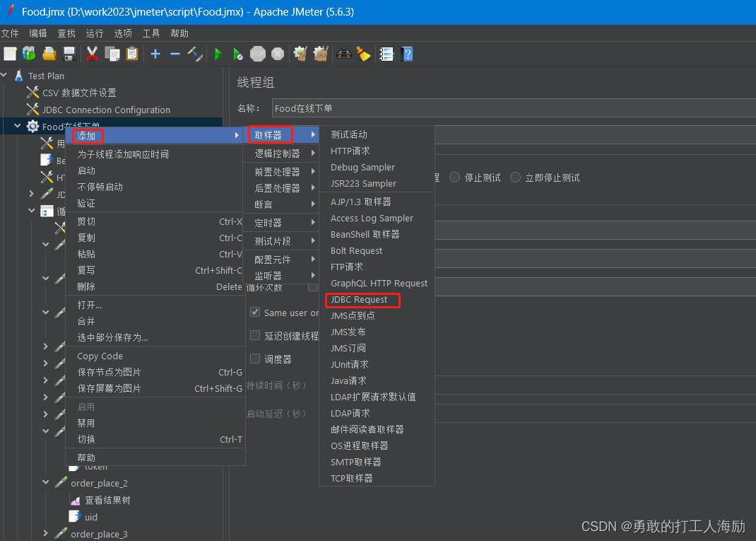Viewport: 756px width, 541px height.
Task: Select JDBC Connection Configuration tree item
Action: click(x=106, y=110)
